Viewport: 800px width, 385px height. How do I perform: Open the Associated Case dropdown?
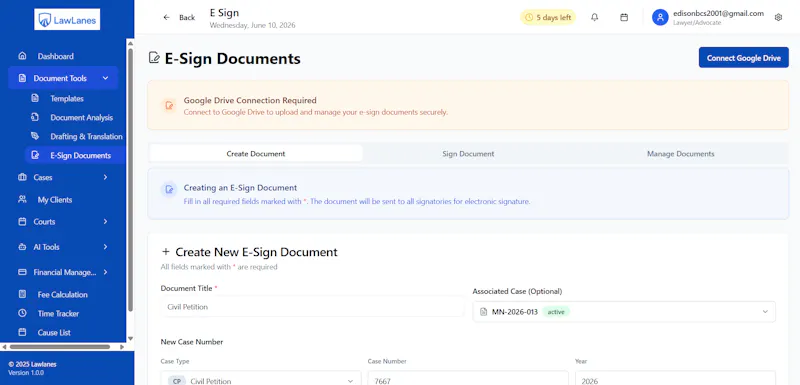[624, 312]
